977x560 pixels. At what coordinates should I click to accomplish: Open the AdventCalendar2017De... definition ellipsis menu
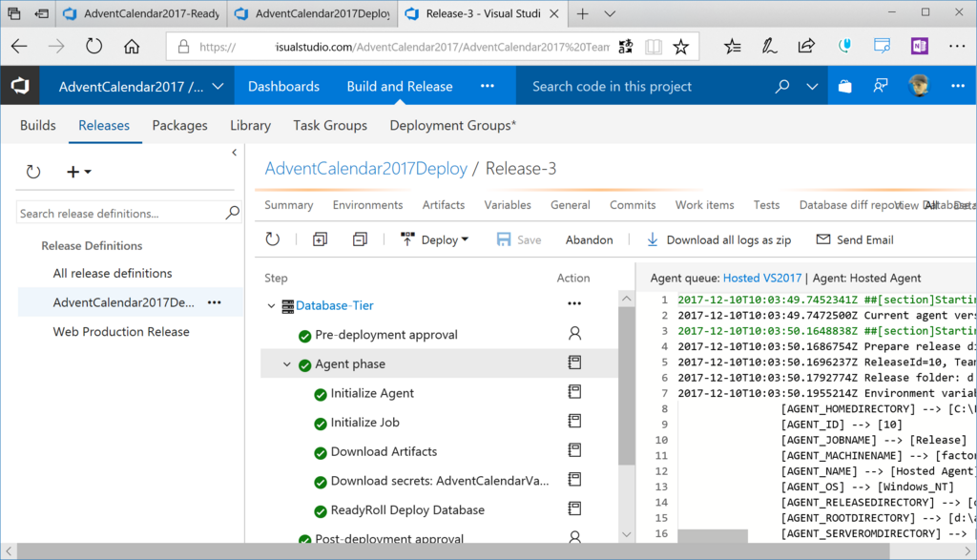pyautogui.click(x=215, y=302)
